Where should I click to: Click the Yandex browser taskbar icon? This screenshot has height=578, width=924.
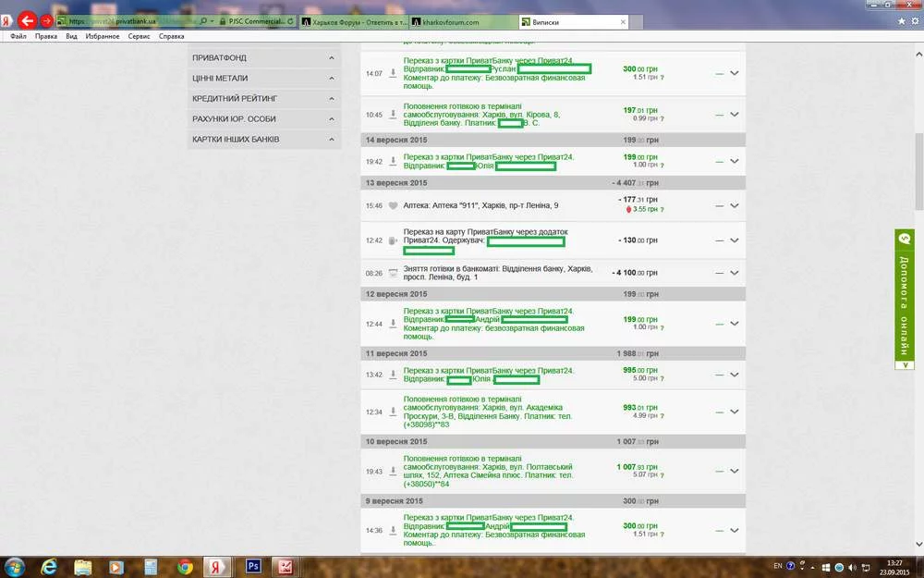tap(215, 567)
